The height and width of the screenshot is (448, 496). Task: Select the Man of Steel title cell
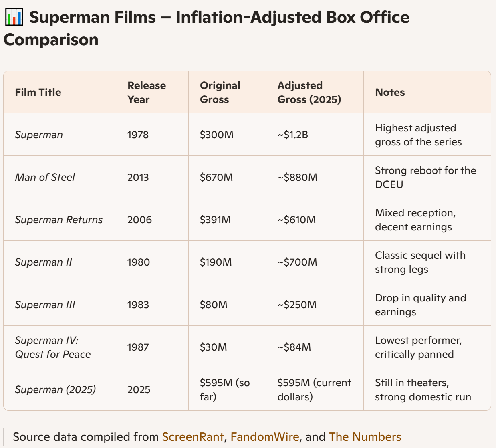click(60, 177)
